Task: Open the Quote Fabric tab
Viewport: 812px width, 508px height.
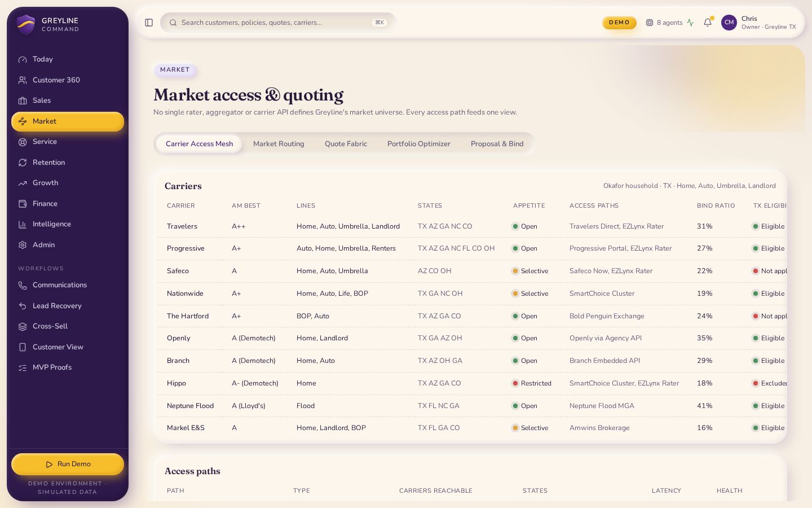Action: coord(346,144)
